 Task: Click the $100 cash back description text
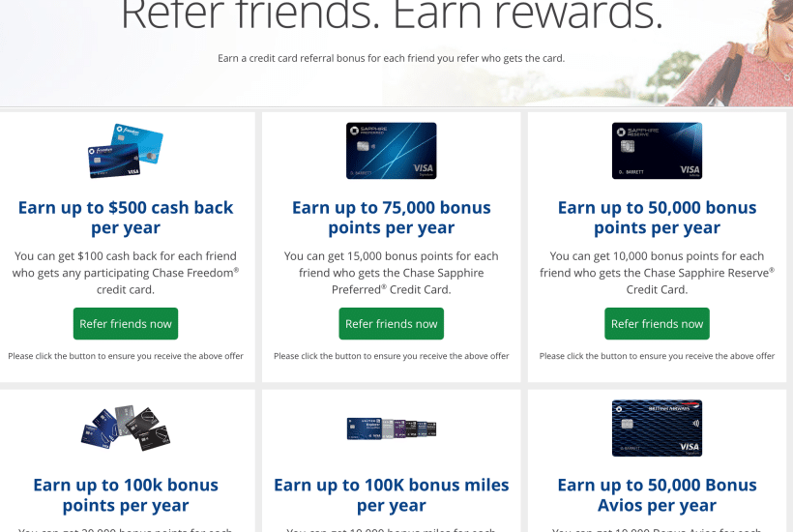(x=126, y=273)
